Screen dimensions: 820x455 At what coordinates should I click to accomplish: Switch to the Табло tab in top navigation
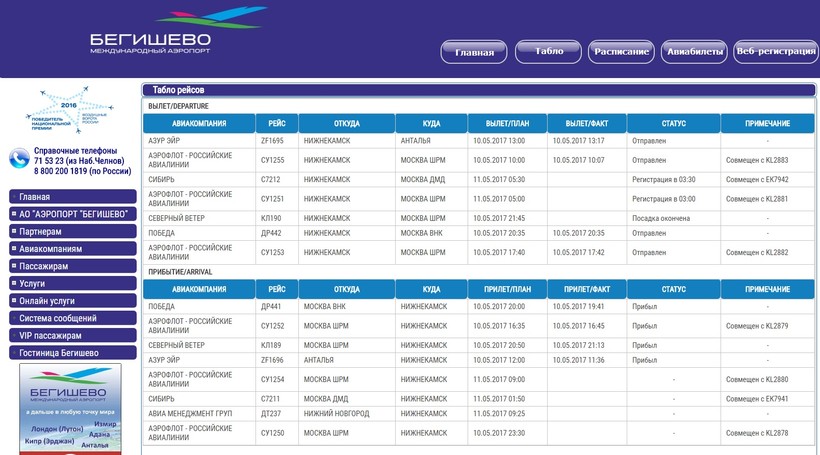coord(548,51)
